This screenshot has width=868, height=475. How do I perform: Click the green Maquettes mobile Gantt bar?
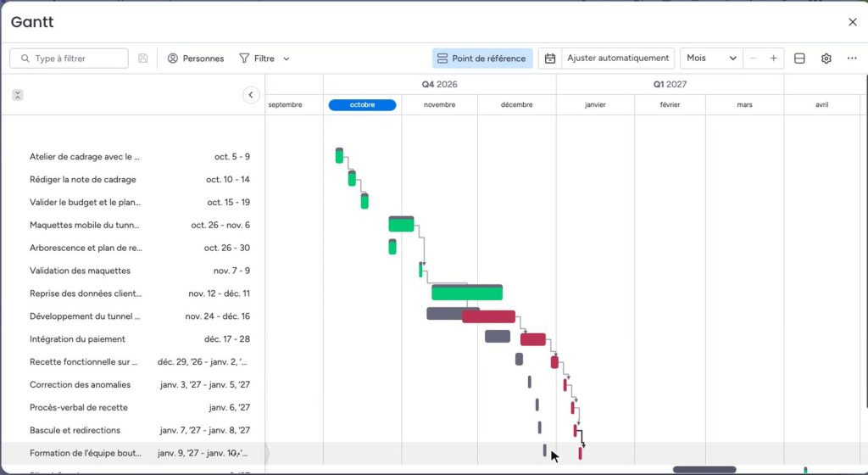(x=401, y=225)
